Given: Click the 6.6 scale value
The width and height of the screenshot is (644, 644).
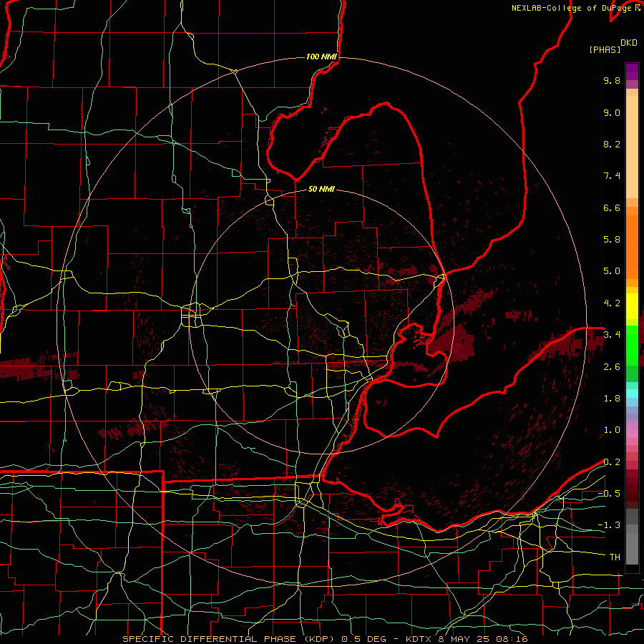Looking at the screenshot, I should pos(612,208).
